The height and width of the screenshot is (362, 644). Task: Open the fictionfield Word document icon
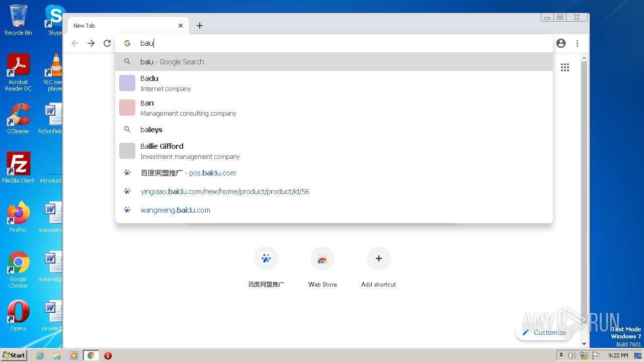[x=50, y=118]
